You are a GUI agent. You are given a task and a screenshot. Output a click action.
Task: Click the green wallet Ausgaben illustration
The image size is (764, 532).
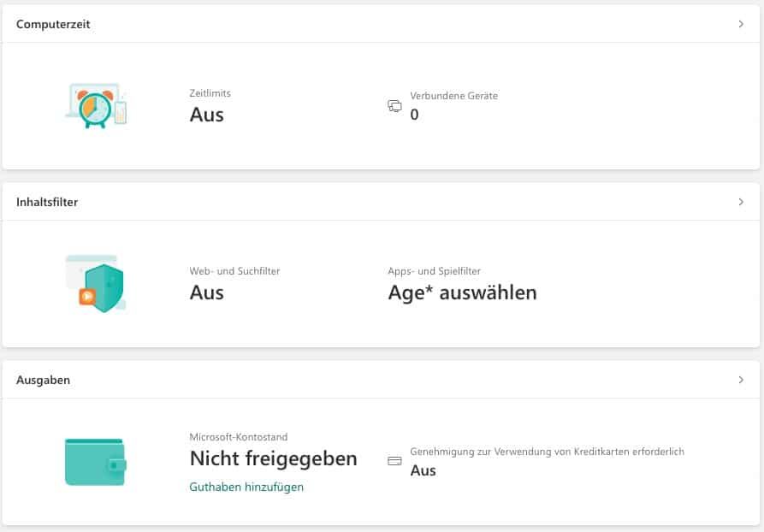pos(96,462)
